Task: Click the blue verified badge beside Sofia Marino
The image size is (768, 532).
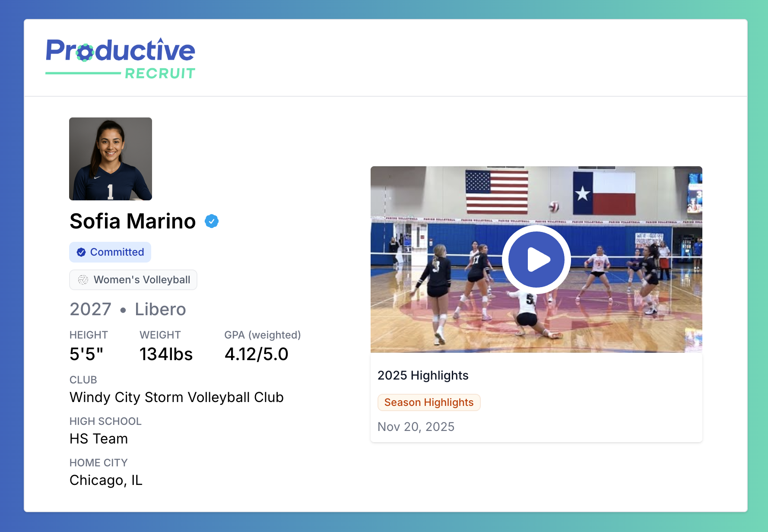Action: [211, 221]
